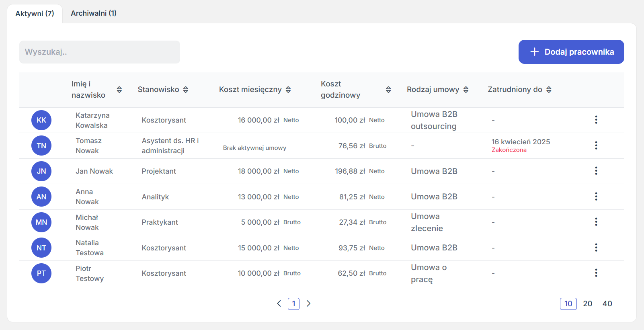Sort by Stanowisko column
This screenshot has width=644, height=330.
point(186,90)
